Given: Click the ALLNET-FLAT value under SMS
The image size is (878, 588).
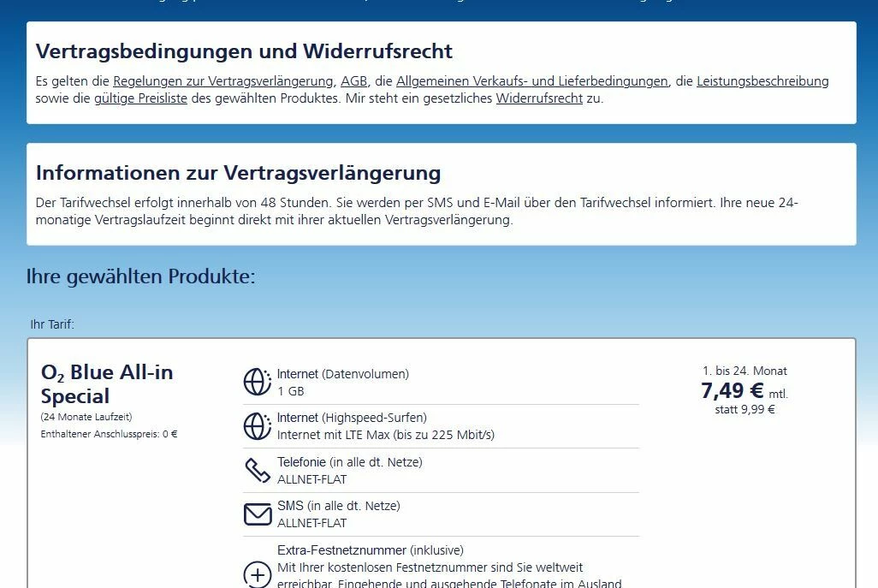Looking at the screenshot, I should point(311,524).
